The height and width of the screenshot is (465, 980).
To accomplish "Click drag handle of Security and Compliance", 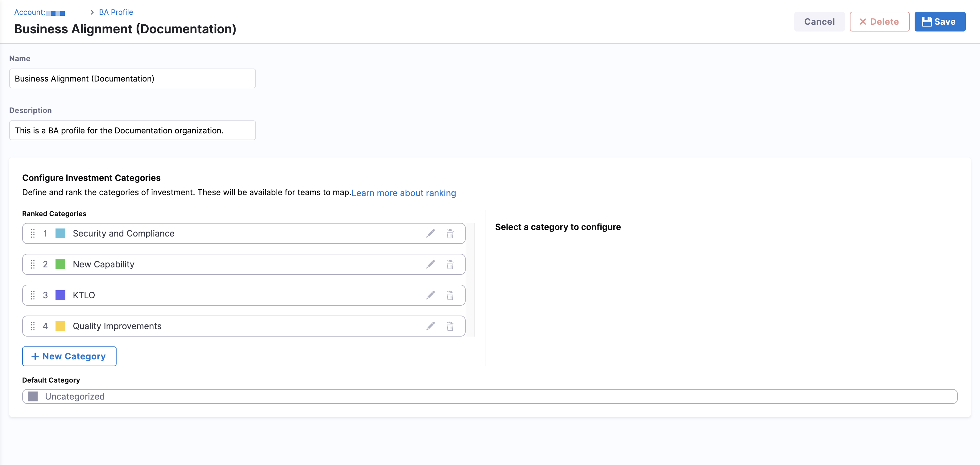I will pos(33,233).
